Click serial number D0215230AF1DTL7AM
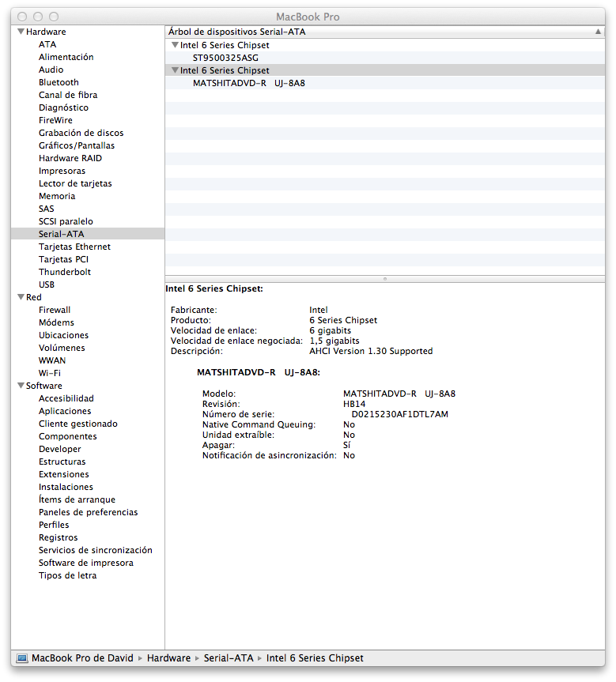This screenshot has height=682, width=616. (399, 414)
